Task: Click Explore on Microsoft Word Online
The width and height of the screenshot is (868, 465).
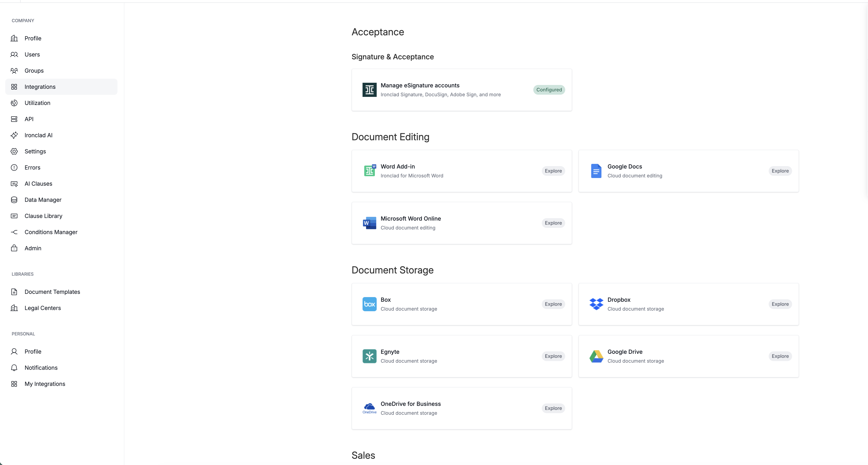Action: pyautogui.click(x=553, y=223)
